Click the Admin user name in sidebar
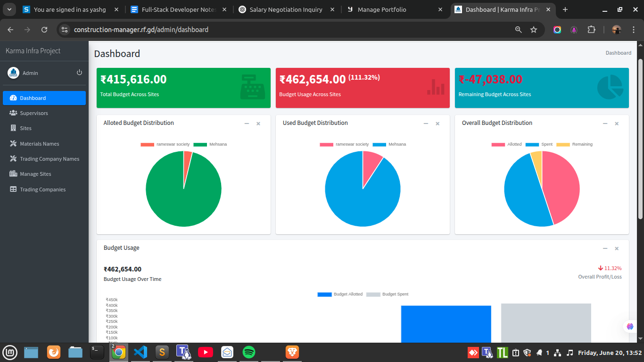Image resolution: width=644 pixels, height=362 pixels. (x=30, y=73)
